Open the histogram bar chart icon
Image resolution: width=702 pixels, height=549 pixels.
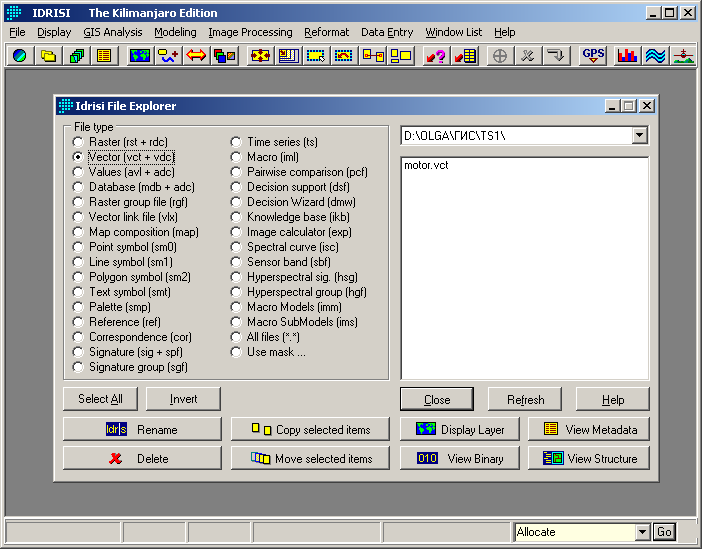click(627, 56)
